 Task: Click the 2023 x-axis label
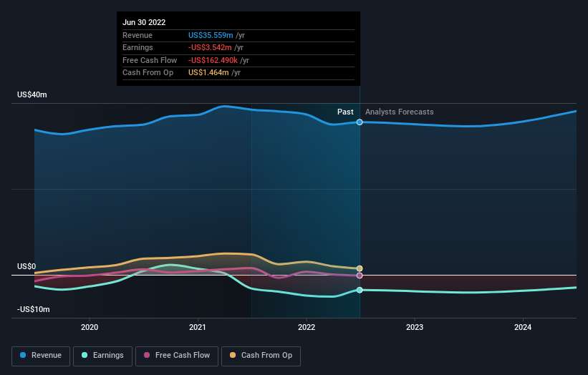pyautogui.click(x=415, y=328)
